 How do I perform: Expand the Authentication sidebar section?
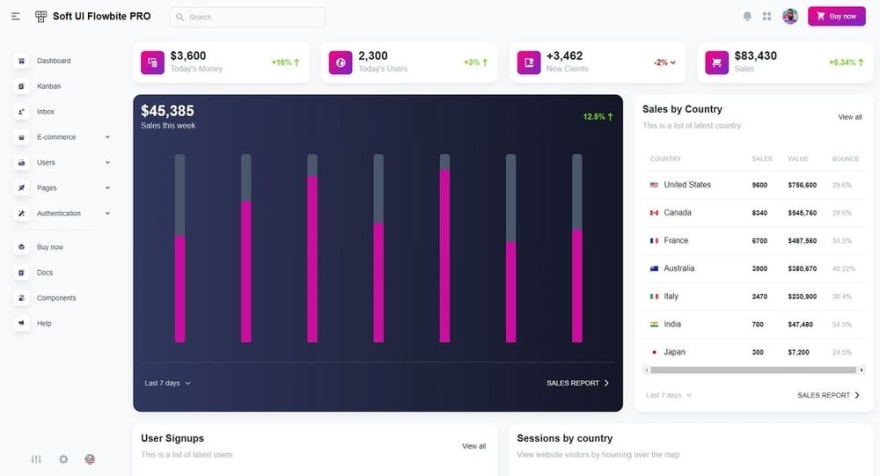click(62, 213)
